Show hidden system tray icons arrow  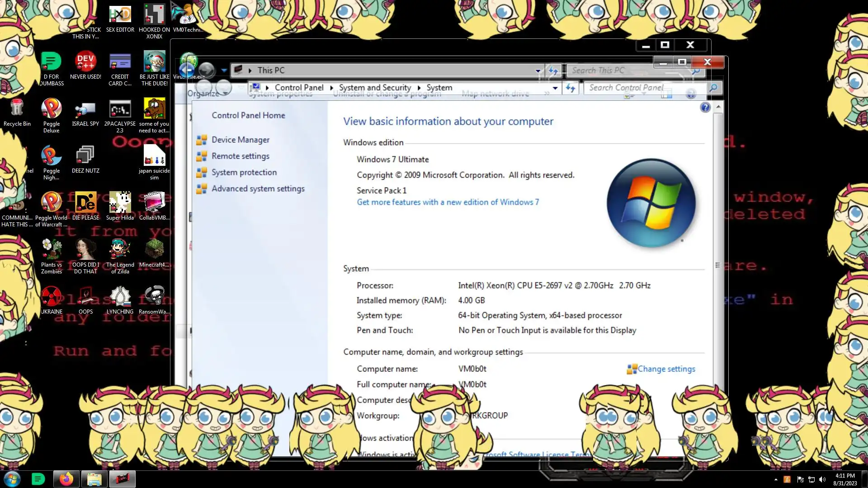pos(776,479)
